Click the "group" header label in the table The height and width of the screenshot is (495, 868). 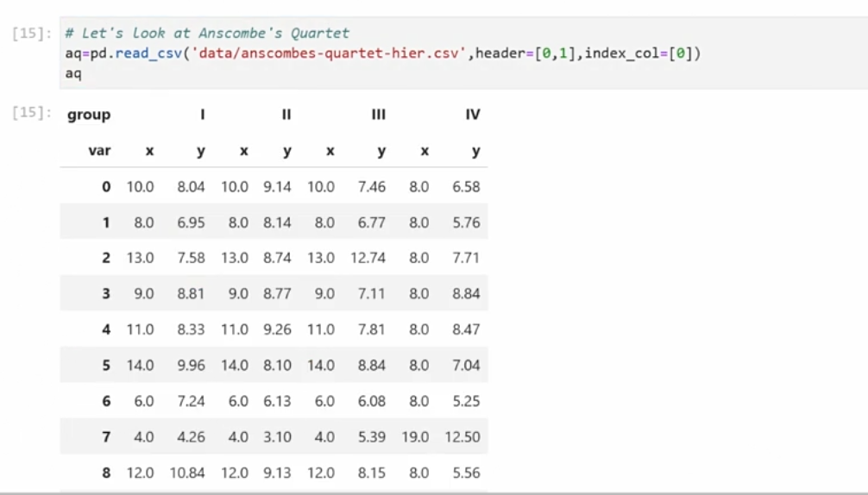(x=89, y=115)
